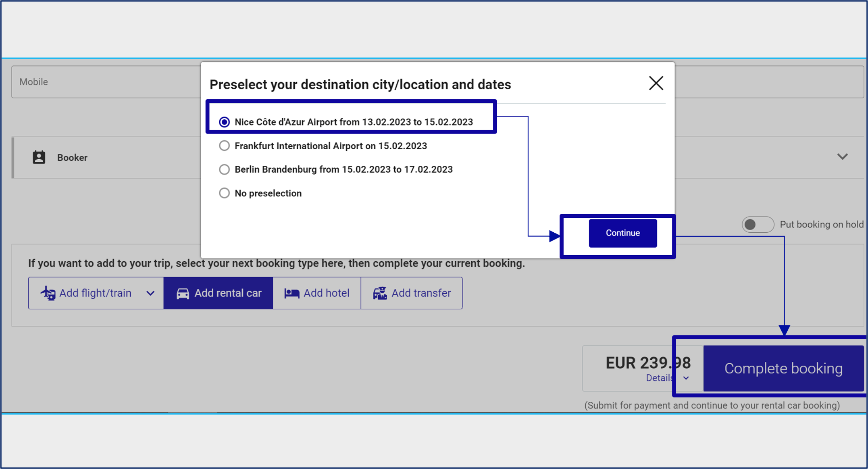This screenshot has width=868, height=469.
Task: Open the Add flight/train dropdown arrow
Action: click(150, 293)
